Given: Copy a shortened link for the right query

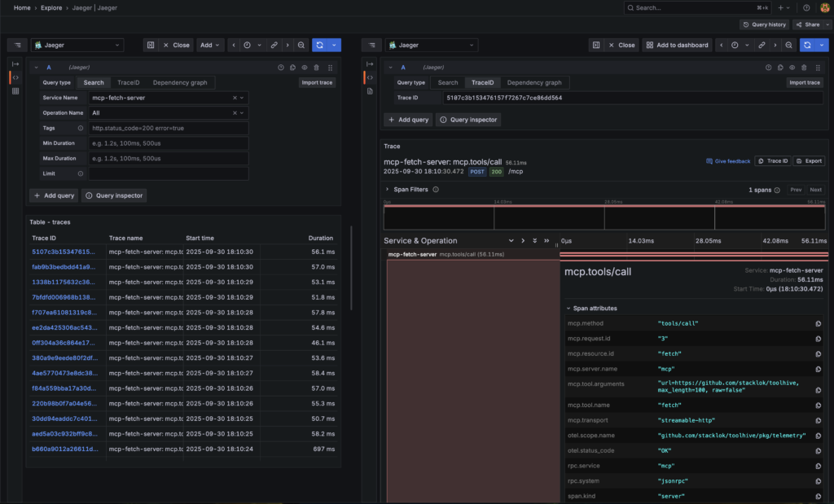Looking at the screenshot, I should click(x=762, y=45).
